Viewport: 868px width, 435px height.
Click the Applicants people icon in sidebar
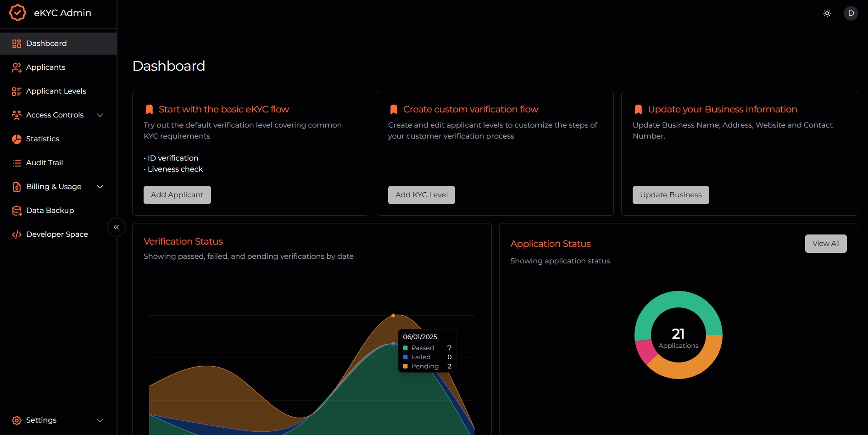coord(17,67)
